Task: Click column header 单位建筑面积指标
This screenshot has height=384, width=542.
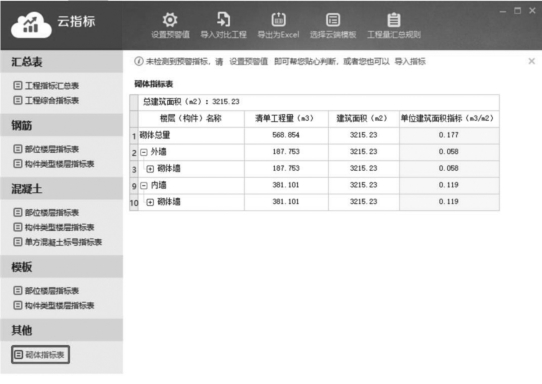Action: pos(449,119)
